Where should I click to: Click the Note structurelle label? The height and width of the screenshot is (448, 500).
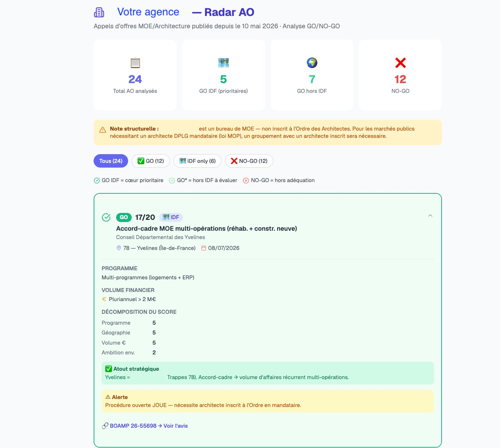pyautogui.click(x=134, y=129)
